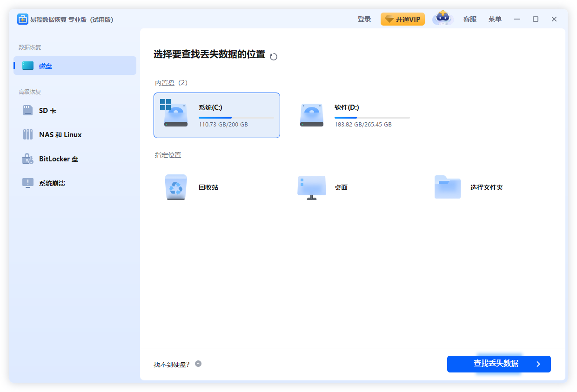Toggle selection of the C drive tile
This screenshot has width=577, height=392.
(216, 115)
